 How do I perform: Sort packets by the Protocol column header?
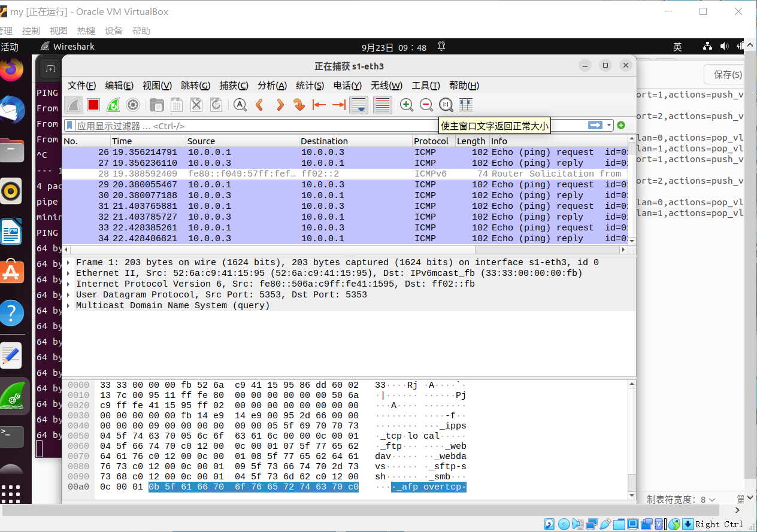pos(433,141)
